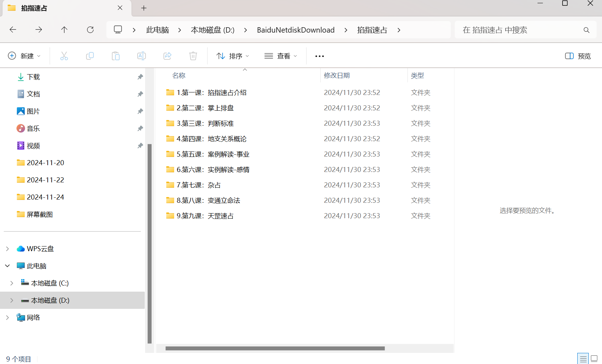Screen dimensions: 602x364
Task: Open the 图片 quick access item
Action: [x=33, y=111]
